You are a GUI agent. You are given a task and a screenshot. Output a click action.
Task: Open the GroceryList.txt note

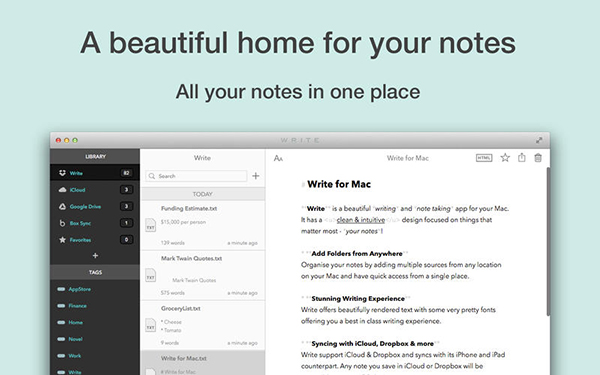(x=203, y=326)
